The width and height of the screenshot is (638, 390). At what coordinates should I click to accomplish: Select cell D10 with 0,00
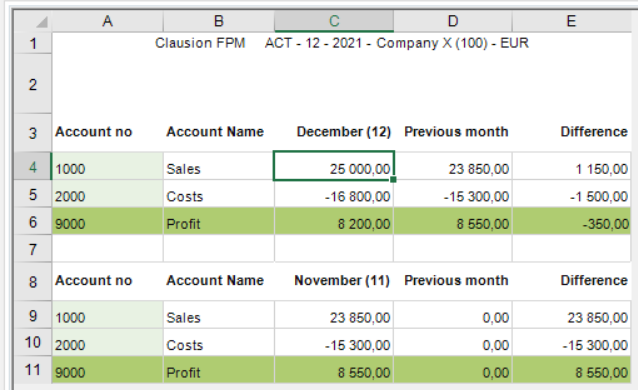[x=453, y=343]
